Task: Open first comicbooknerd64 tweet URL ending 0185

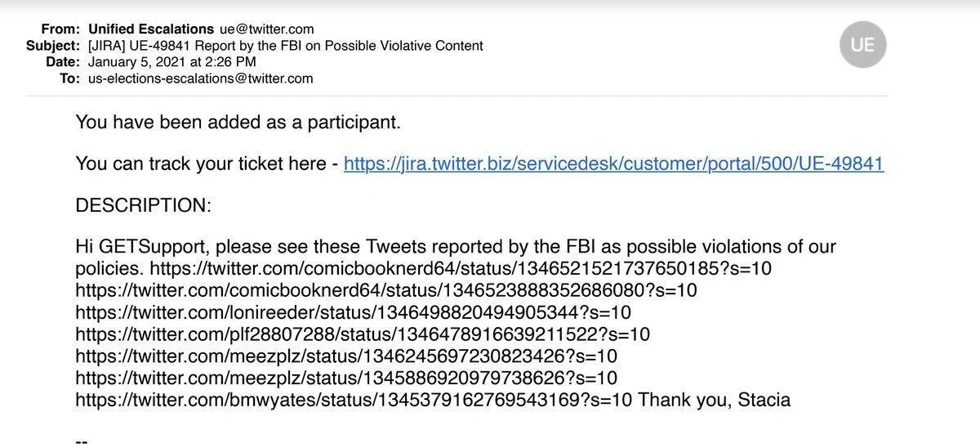Action: click(x=461, y=269)
